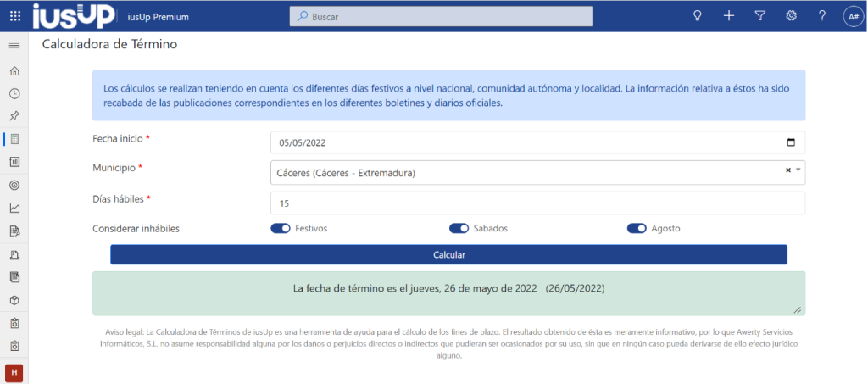Toggle the Festivos switch
868x384 pixels.
pyautogui.click(x=281, y=228)
